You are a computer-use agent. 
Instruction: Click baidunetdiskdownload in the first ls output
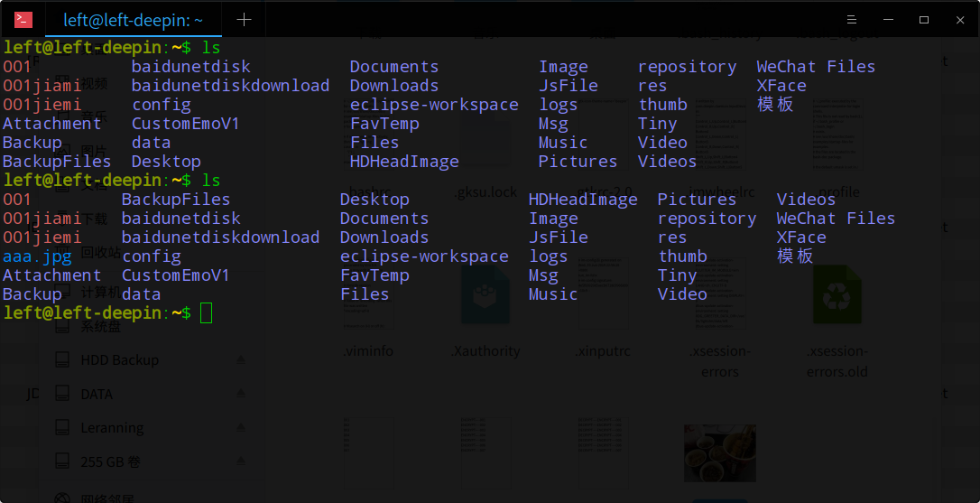[230, 86]
